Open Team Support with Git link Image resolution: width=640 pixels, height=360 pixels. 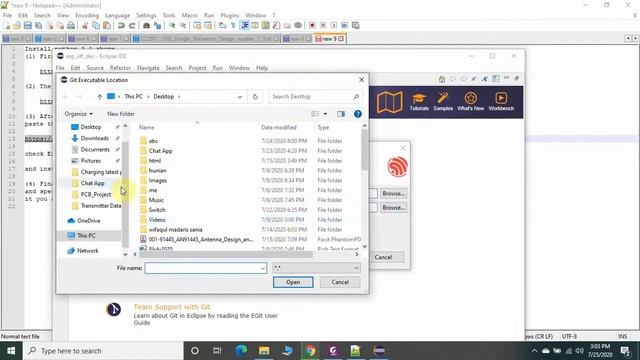172,307
